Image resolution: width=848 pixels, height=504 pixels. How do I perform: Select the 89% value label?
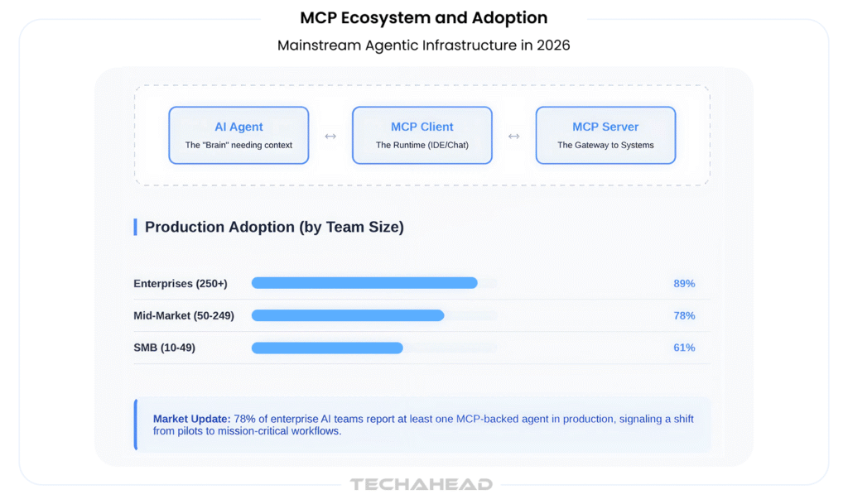pos(684,284)
